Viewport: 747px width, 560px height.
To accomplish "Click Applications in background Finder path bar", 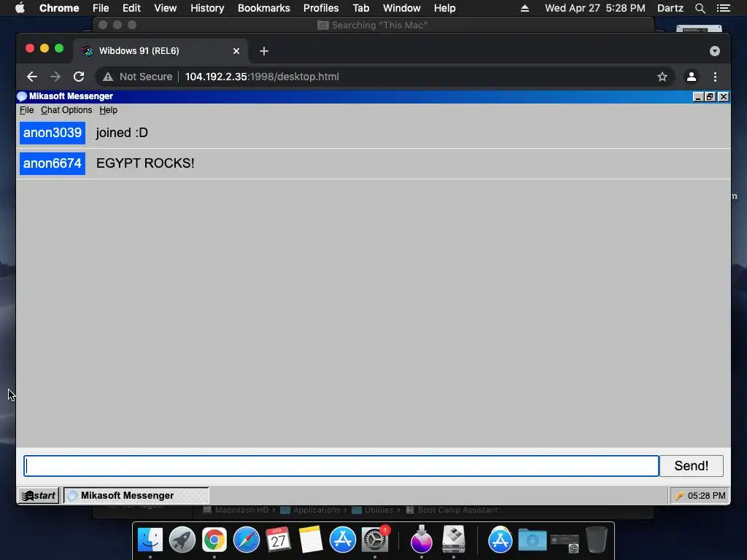I will click(x=317, y=510).
